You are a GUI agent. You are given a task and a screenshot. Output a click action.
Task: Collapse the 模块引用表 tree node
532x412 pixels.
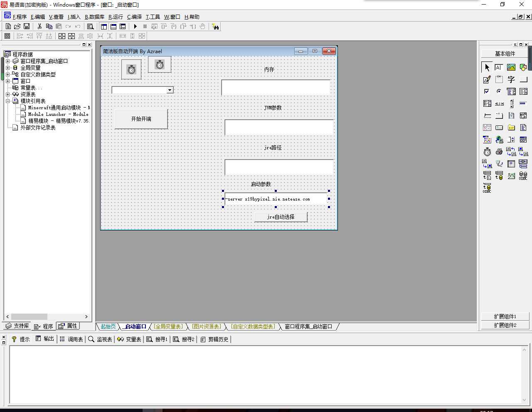(x=7, y=101)
